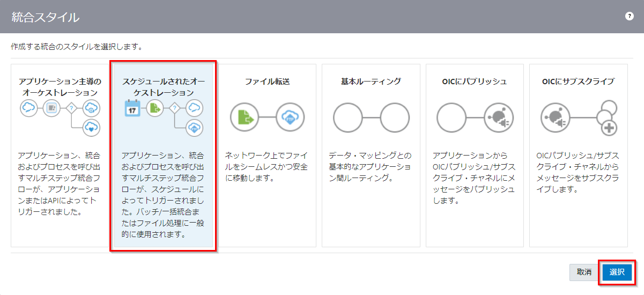This screenshot has height=295, width=644.
Task: Click the right empty circle in 基本ルーティング
Action: [394, 117]
